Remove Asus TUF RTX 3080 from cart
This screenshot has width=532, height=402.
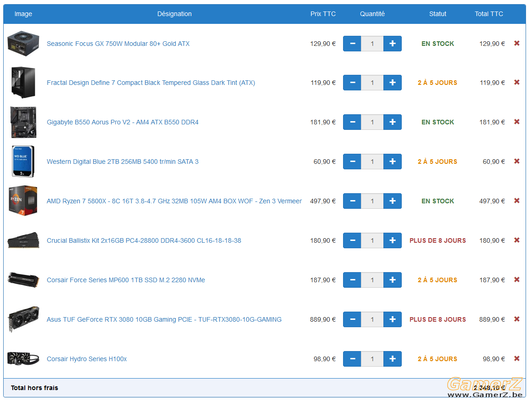coord(517,319)
